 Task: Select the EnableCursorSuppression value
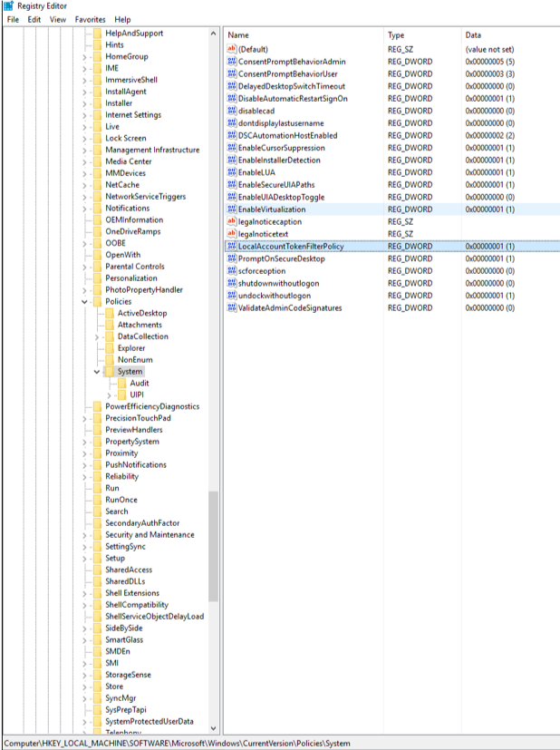click(x=282, y=148)
